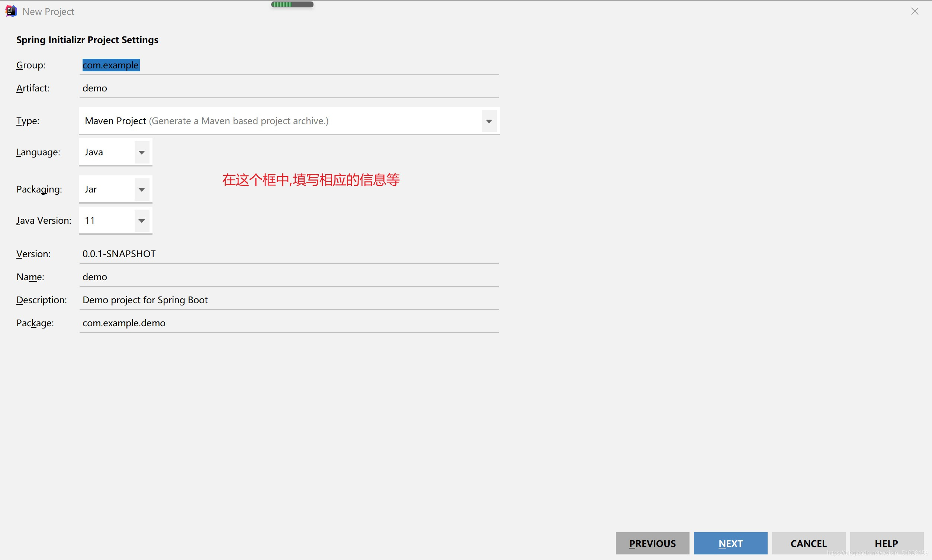Click the Java version 11 combo box
932x560 pixels.
[116, 221]
